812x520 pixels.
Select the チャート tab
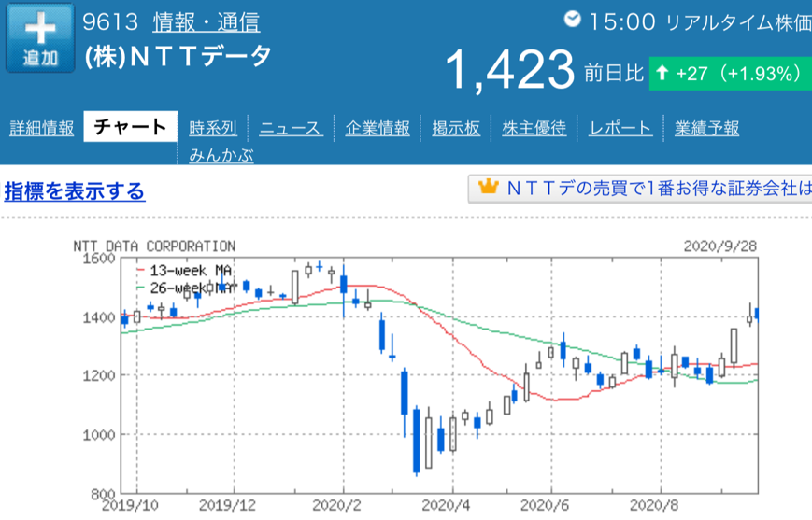[131, 127]
